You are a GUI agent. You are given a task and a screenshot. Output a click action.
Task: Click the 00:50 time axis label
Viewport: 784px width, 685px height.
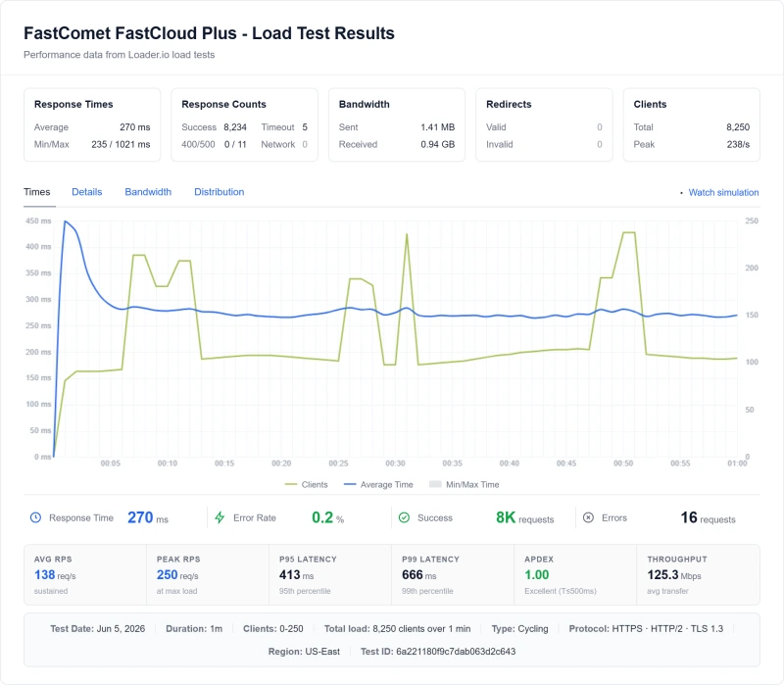623,464
